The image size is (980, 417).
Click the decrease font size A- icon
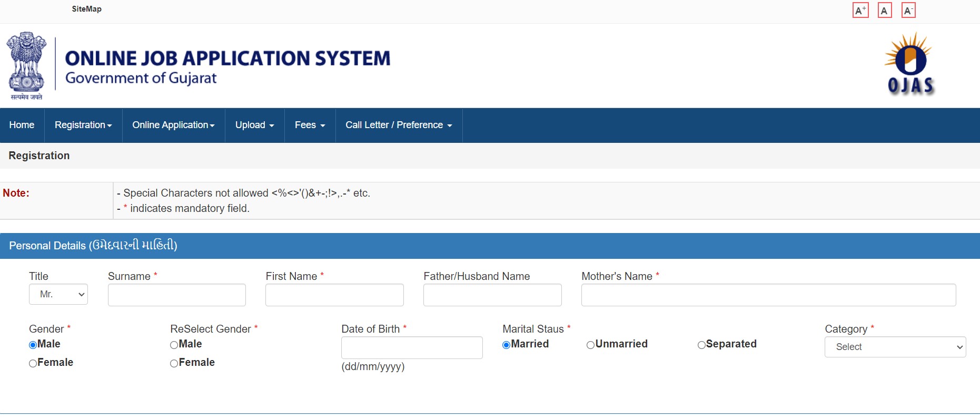[908, 11]
